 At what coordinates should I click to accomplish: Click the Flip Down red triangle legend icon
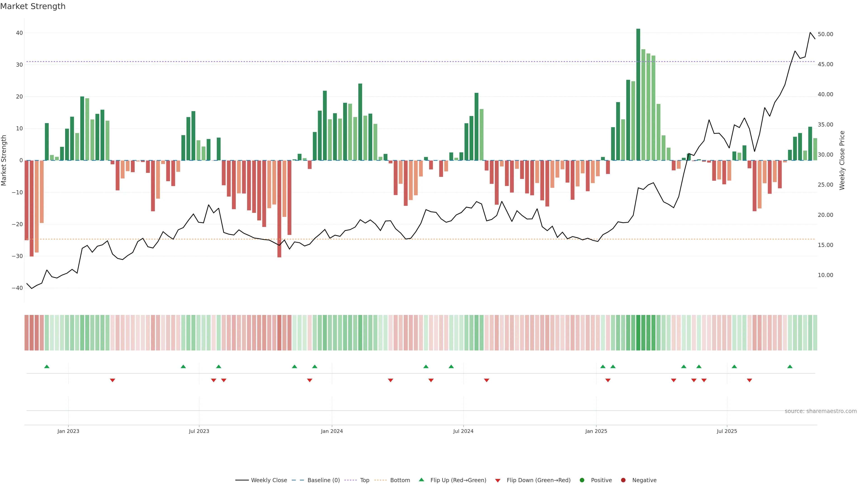coord(498,481)
